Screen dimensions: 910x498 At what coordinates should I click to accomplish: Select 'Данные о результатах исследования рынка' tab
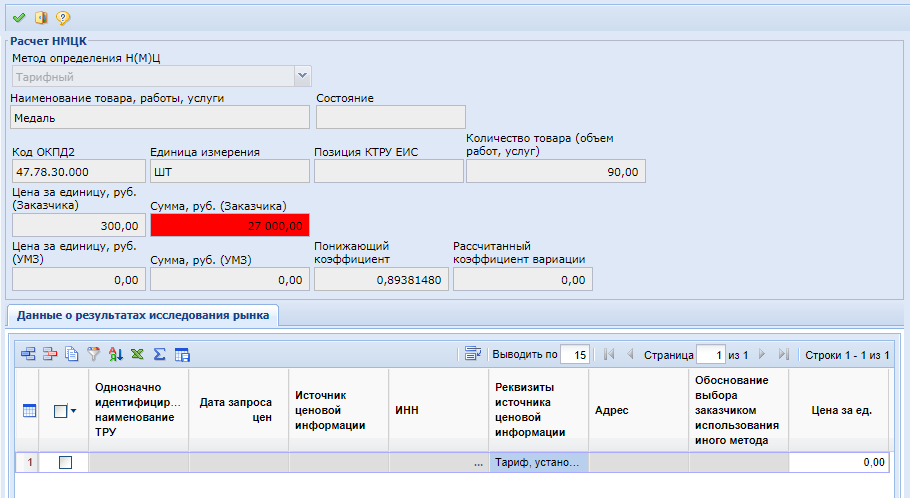(143, 316)
